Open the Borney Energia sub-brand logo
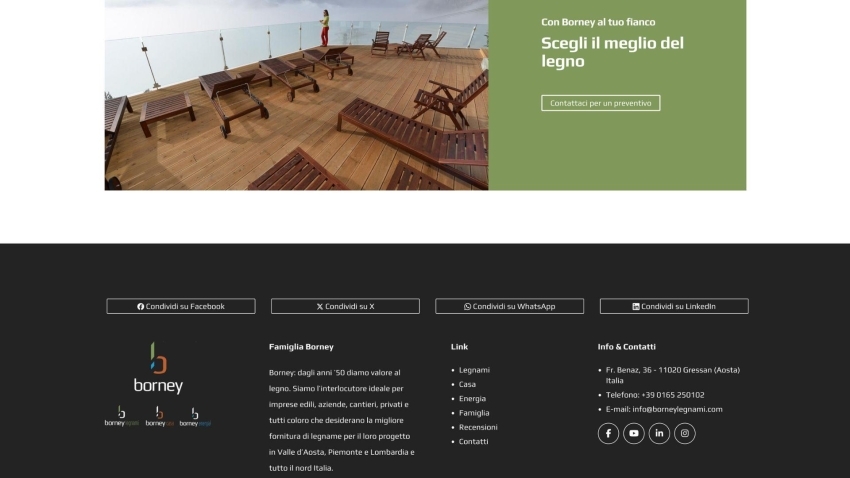The height and width of the screenshot is (478, 850). [x=195, y=417]
